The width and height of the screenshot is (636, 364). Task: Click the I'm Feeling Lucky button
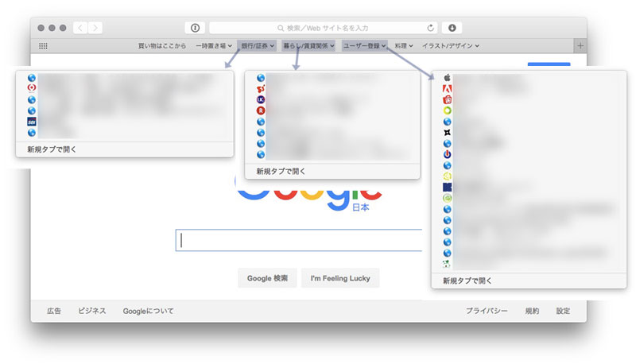(340, 278)
